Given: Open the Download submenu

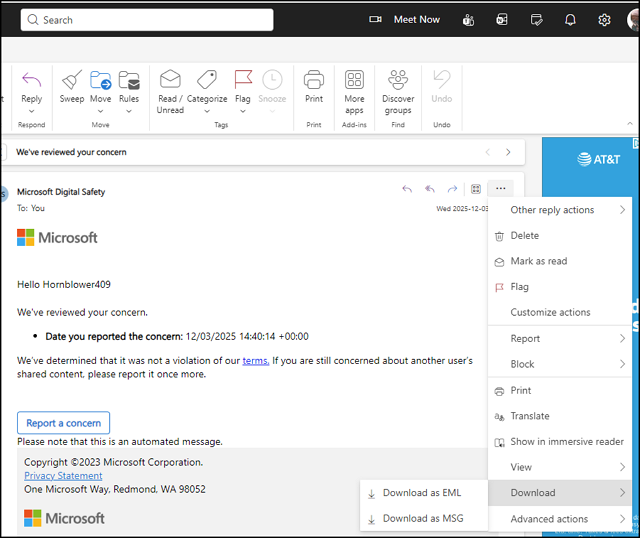Looking at the screenshot, I should click(x=560, y=493).
